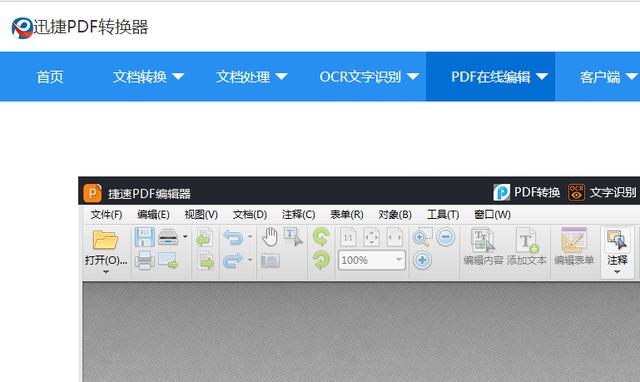640x382 pixels.
Task: Click the fit page icon
Action: pyautogui.click(x=371, y=237)
